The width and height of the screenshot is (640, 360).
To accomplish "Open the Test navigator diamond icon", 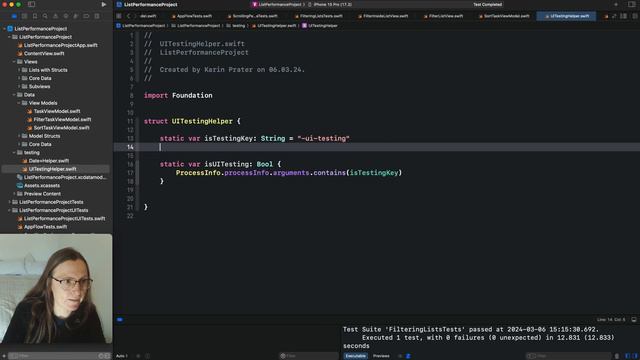I will [66, 16].
